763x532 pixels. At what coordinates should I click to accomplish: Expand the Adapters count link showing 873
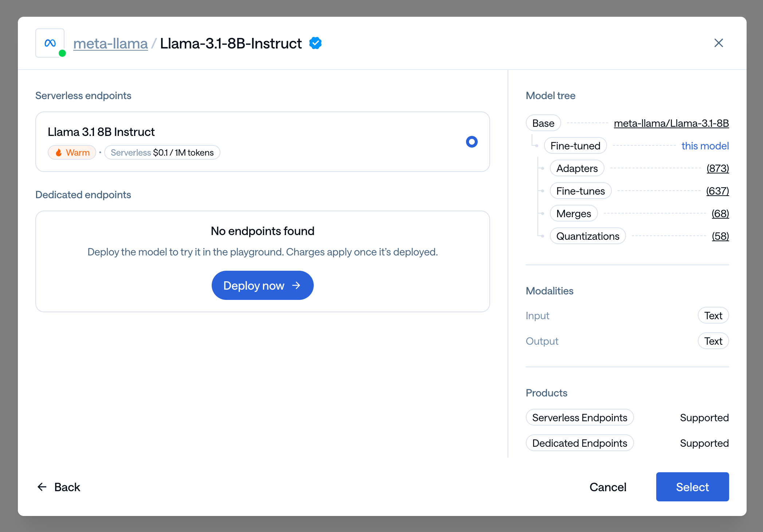pyautogui.click(x=718, y=168)
